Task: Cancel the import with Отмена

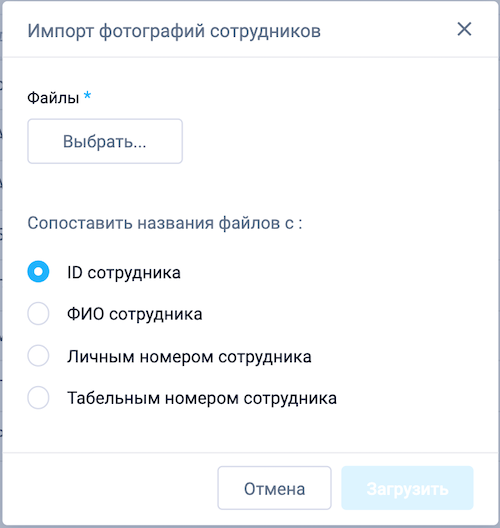Action: (x=274, y=488)
